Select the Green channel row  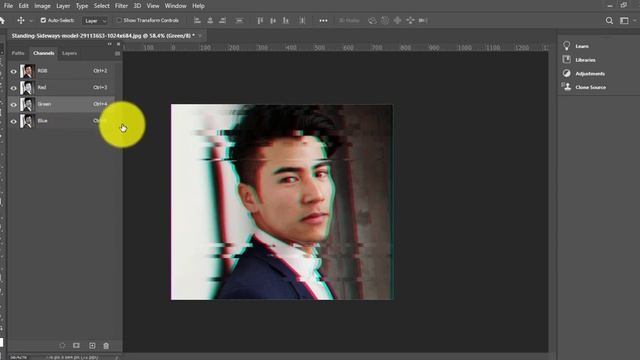pyautogui.click(x=61, y=104)
